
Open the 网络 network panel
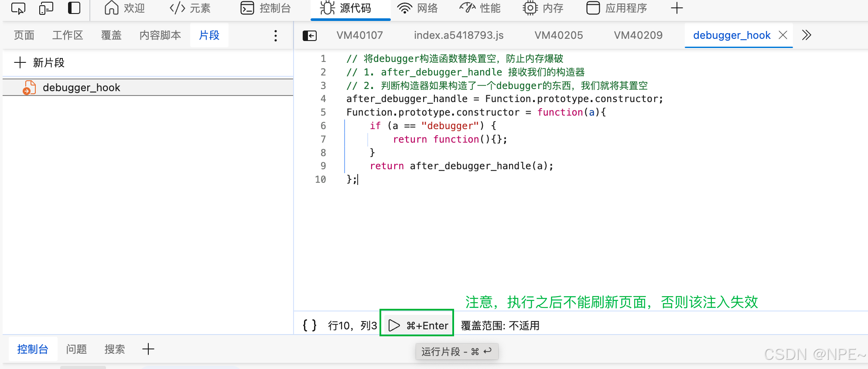tap(417, 8)
